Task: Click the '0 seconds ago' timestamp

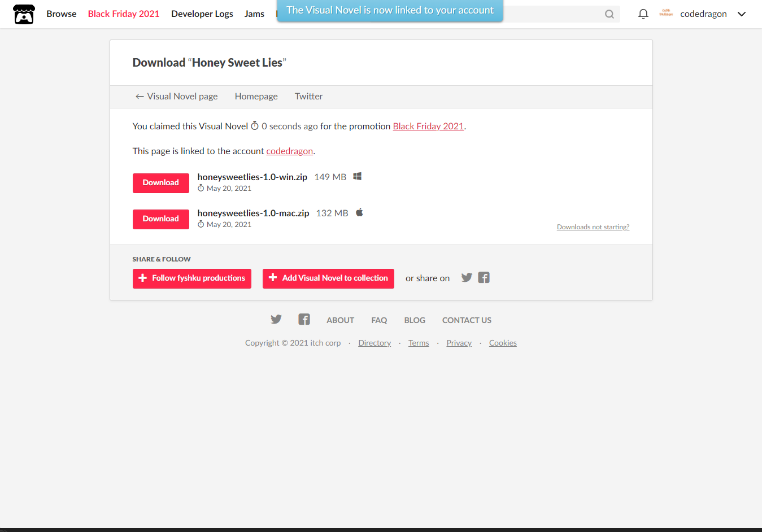Action: click(x=290, y=127)
